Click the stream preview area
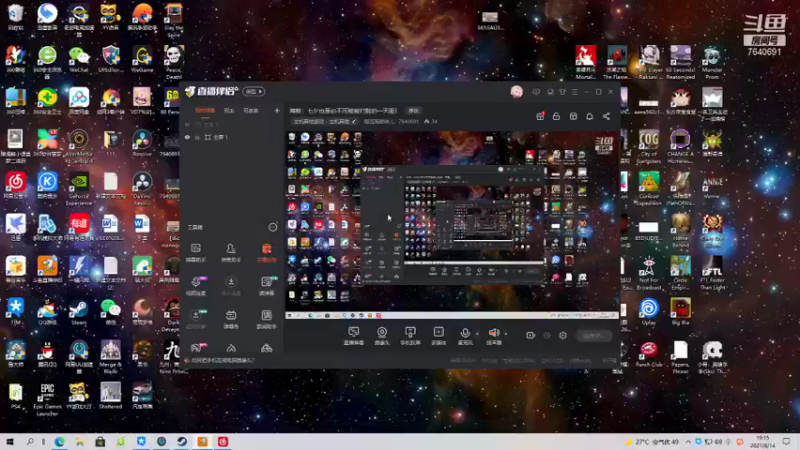The height and width of the screenshot is (450, 800). (x=452, y=224)
